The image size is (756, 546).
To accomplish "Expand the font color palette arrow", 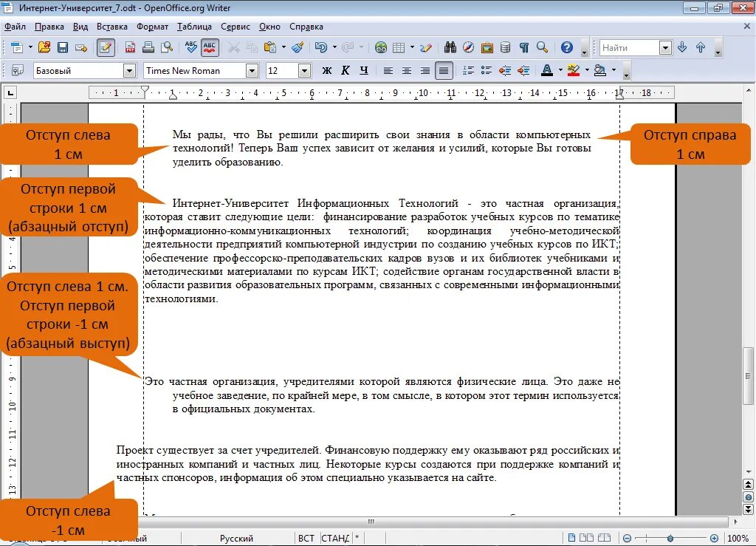I will [560, 71].
